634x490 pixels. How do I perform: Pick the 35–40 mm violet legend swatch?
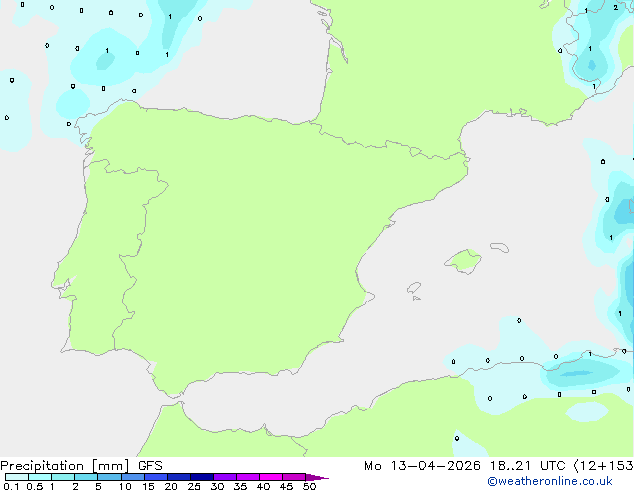tap(248, 477)
